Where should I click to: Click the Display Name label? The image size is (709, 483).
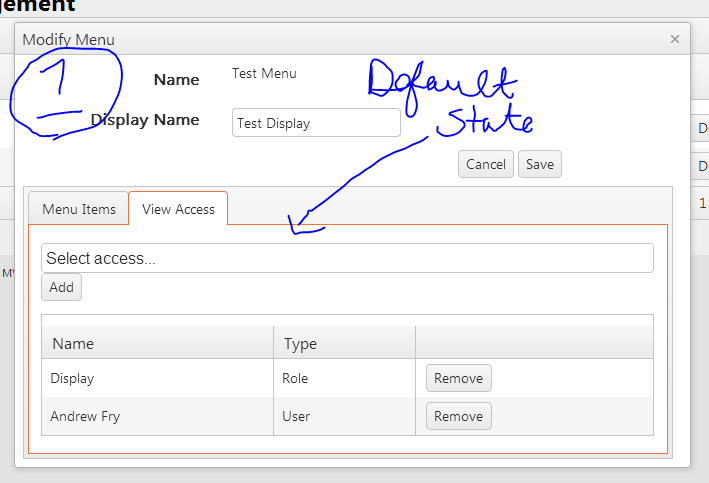(145, 120)
